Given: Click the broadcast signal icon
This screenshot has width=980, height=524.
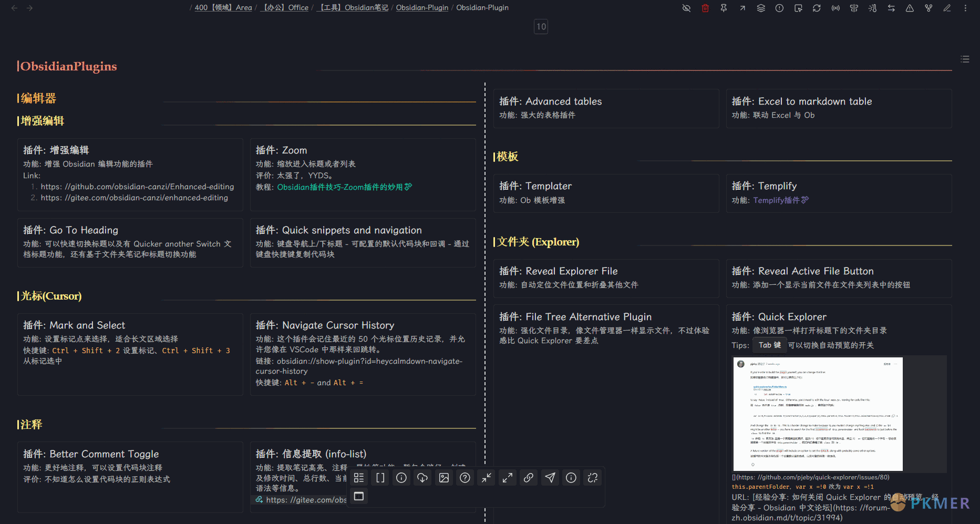Looking at the screenshot, I should (x=835, y=8).
